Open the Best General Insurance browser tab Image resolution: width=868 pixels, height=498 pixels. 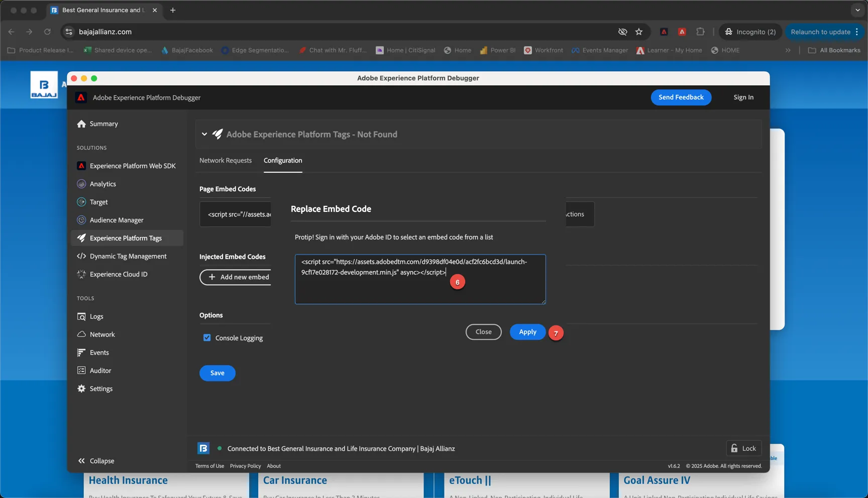click(105, 10)
